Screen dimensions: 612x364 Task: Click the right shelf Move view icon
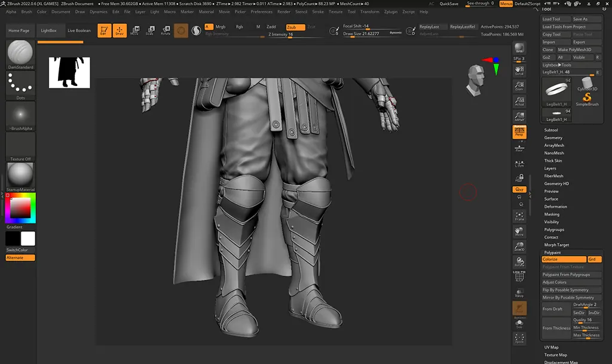point(519,231)
